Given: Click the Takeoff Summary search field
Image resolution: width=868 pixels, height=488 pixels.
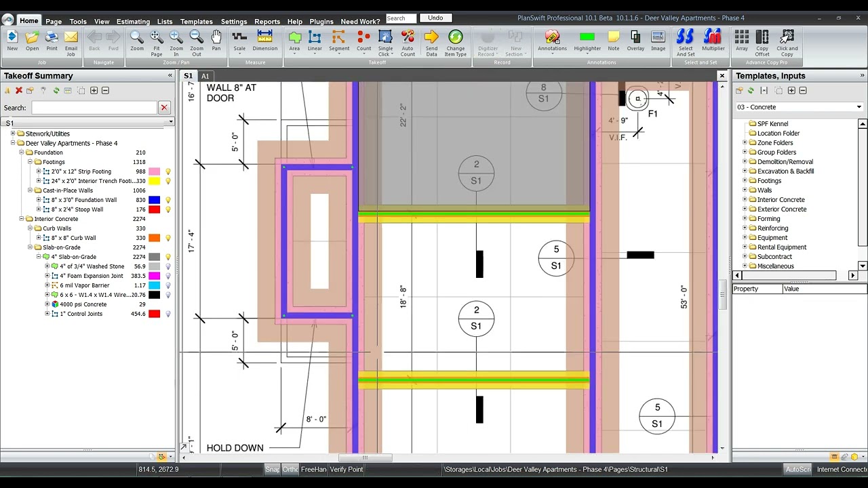Looking at the screenshot, I should click(x=94, y=108).
